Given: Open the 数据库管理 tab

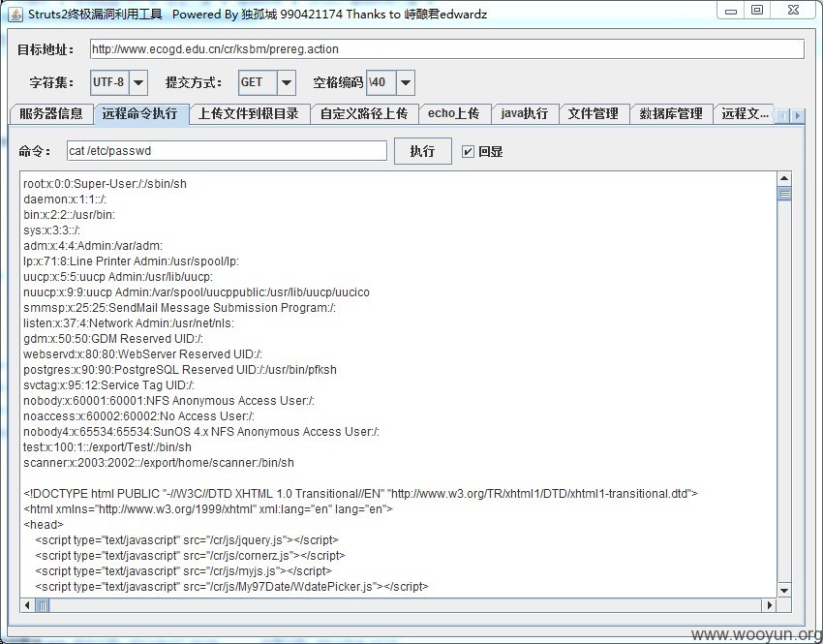Looking at the screenshot, I should 671,114.
